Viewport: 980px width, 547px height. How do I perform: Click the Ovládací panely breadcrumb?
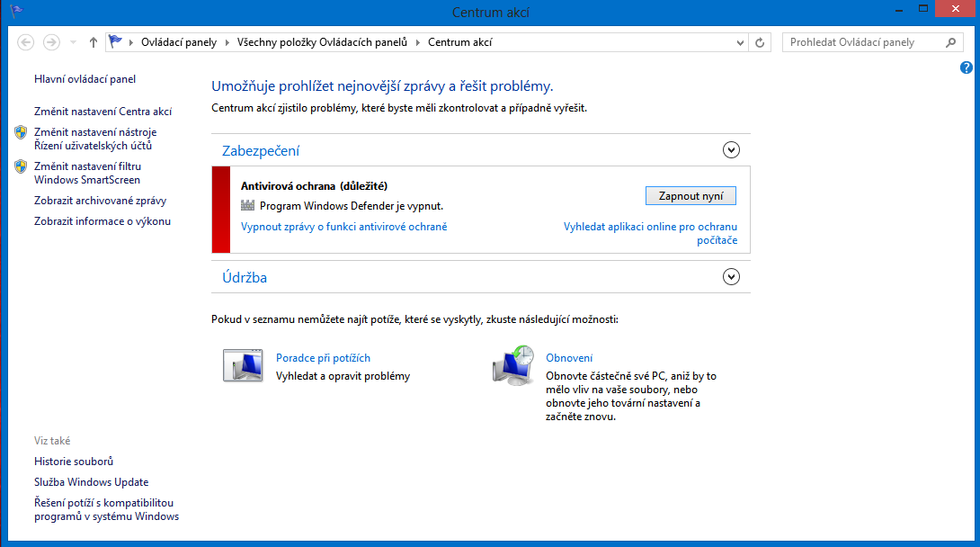pyautogui.click(x=179, y=42)
